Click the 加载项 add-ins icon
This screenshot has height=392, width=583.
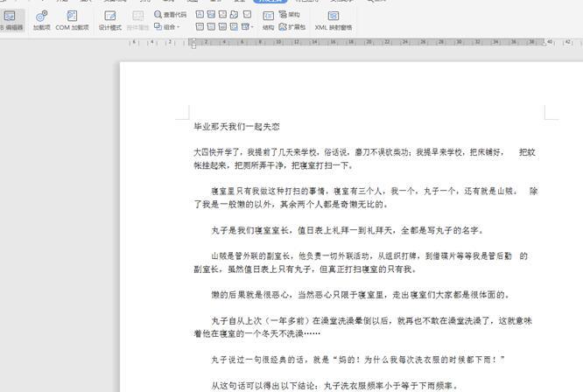[41, 20]
